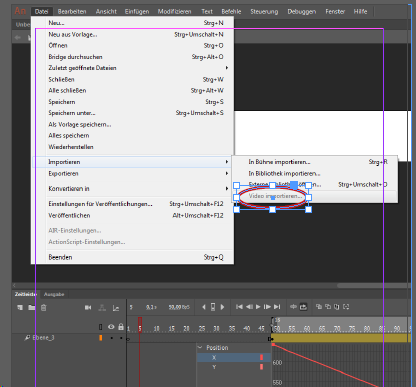Viewport: 416px width, 387px height.
Task: Open the Hilfe menu
Action: [360, 12]
